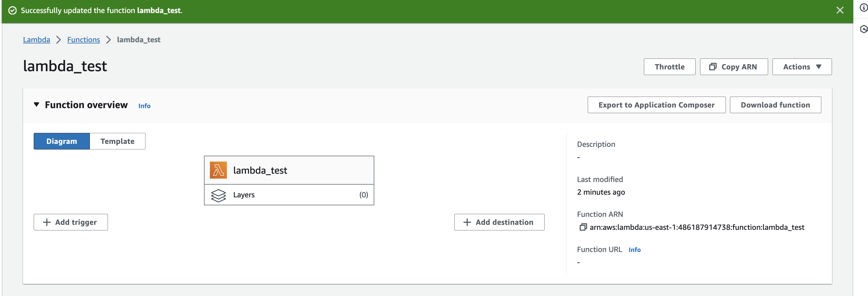Open Info link next to Function URL
The image size is (868, 296).
click(x=634, y=250)
